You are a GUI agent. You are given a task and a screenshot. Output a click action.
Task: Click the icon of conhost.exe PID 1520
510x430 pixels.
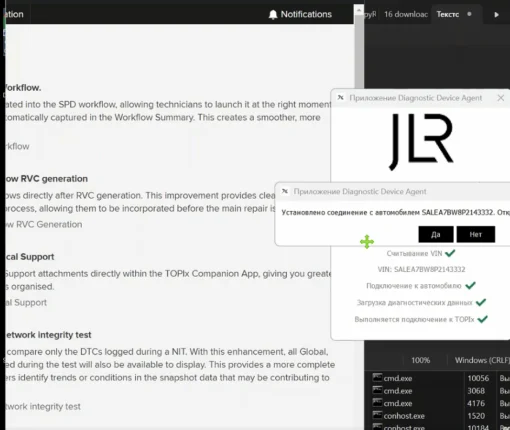(x=377, y=415)
